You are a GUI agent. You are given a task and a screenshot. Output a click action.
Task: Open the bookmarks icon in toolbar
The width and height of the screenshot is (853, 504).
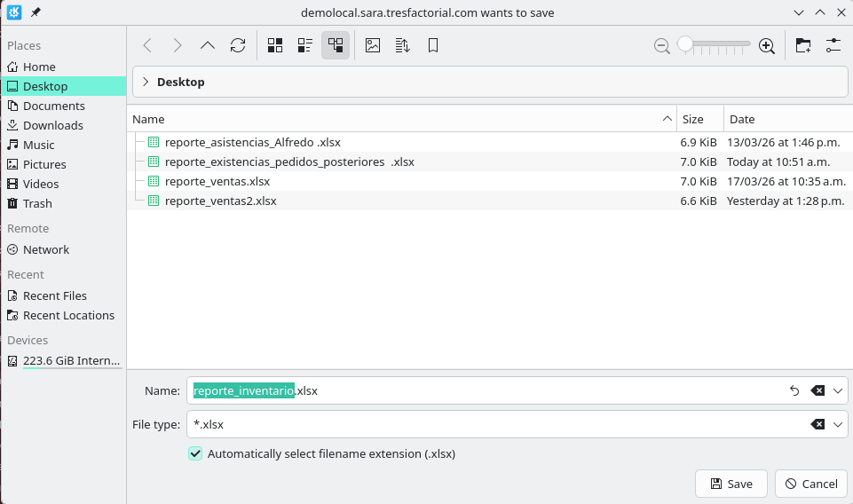(x=432, y=45)
